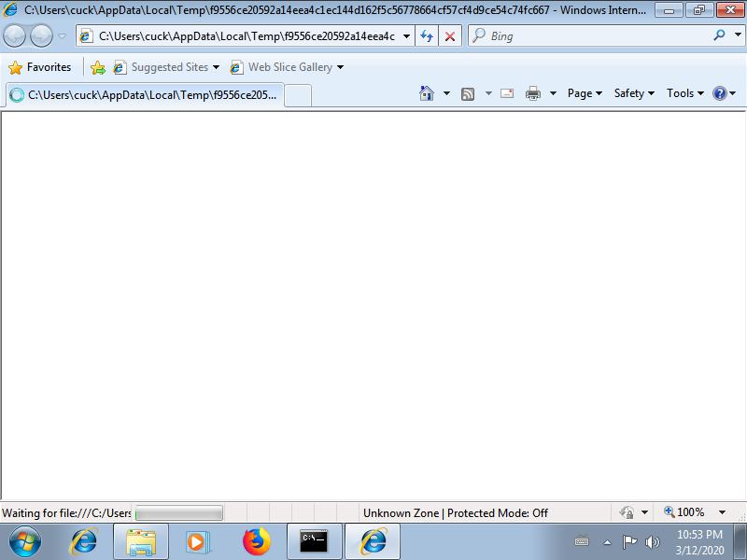This screenshot has width=747, height=560.
Task: Click the Show desktop button
Action: (740, 541)
